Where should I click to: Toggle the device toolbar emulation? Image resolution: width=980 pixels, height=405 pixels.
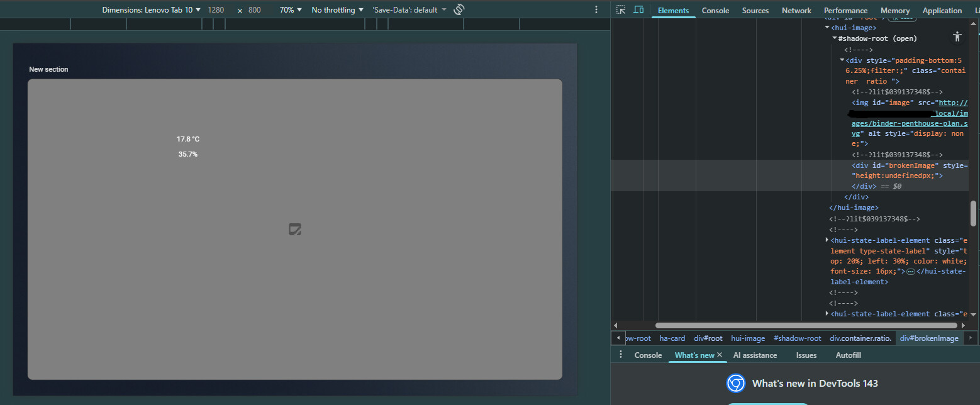click(638, 10)
